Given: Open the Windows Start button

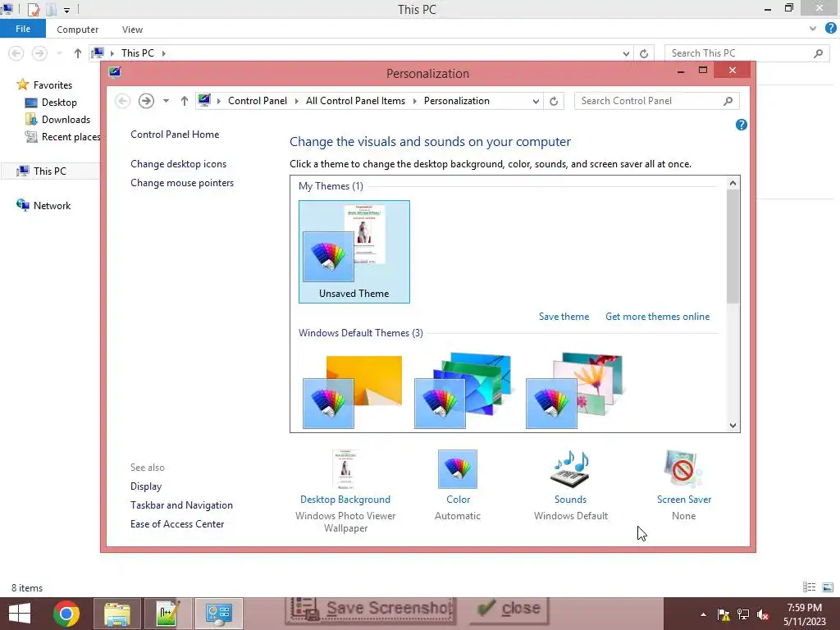Looking at the screenshot, I should pos(20,614).
